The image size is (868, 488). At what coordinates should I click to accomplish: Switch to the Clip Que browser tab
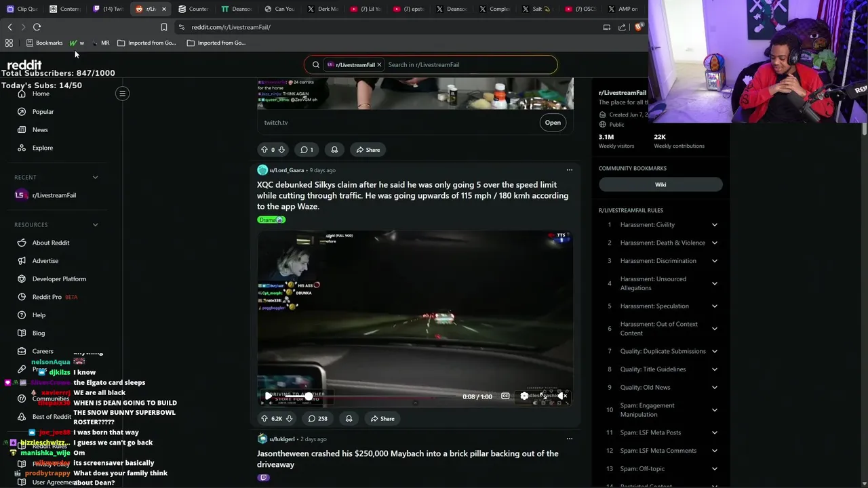[22, 9]
